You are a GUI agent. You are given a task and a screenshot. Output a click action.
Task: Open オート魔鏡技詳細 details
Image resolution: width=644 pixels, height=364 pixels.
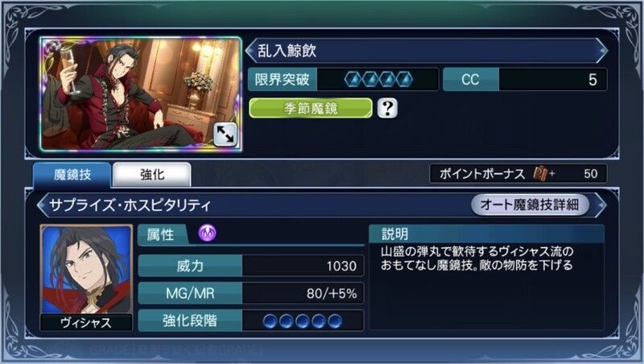530,205
